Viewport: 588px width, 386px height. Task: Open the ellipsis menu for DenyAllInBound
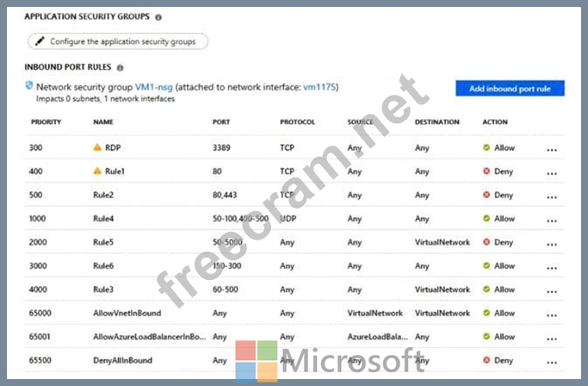552,361
